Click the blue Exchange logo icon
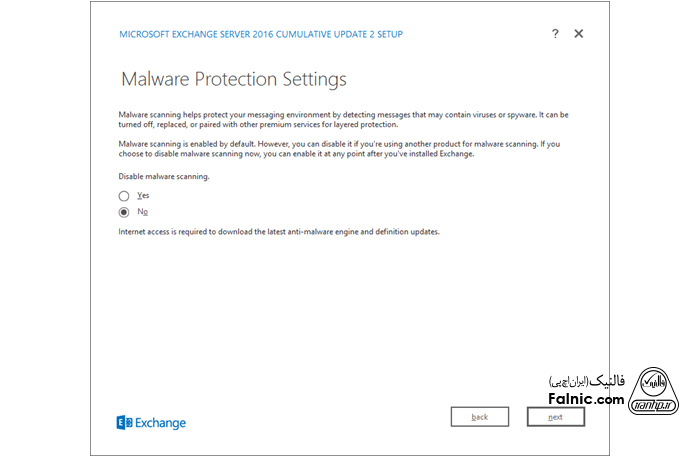Screen dimensions: 694x456 (124, 423)
